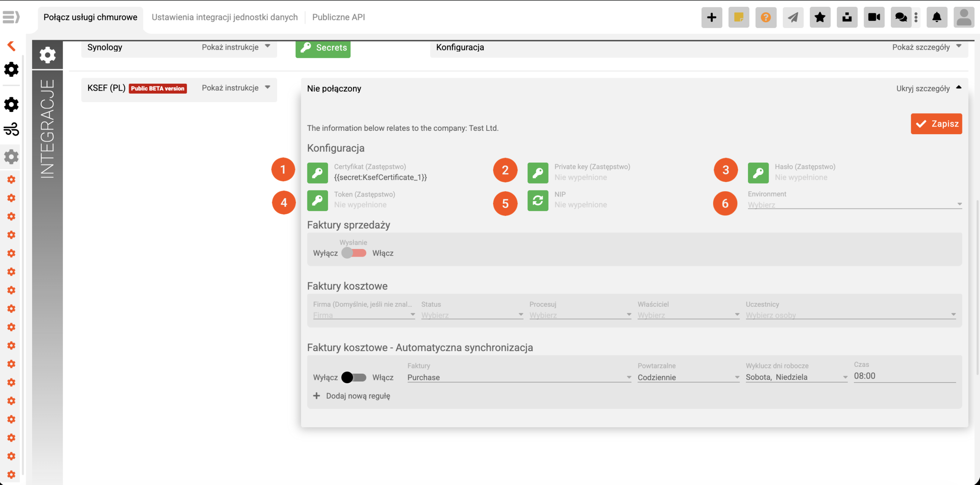Click the orange back arrow in left sidebar
The image size is (980, 485).
tap(11, 46)
